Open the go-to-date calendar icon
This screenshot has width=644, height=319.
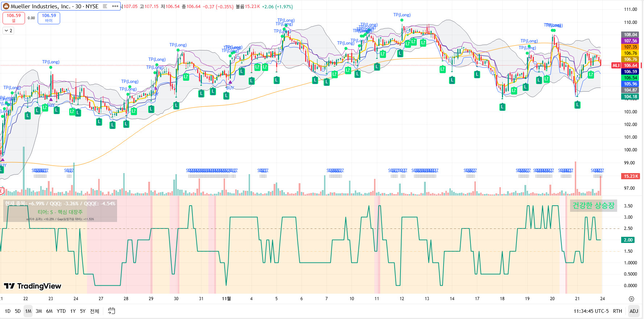tap(112, 311)
